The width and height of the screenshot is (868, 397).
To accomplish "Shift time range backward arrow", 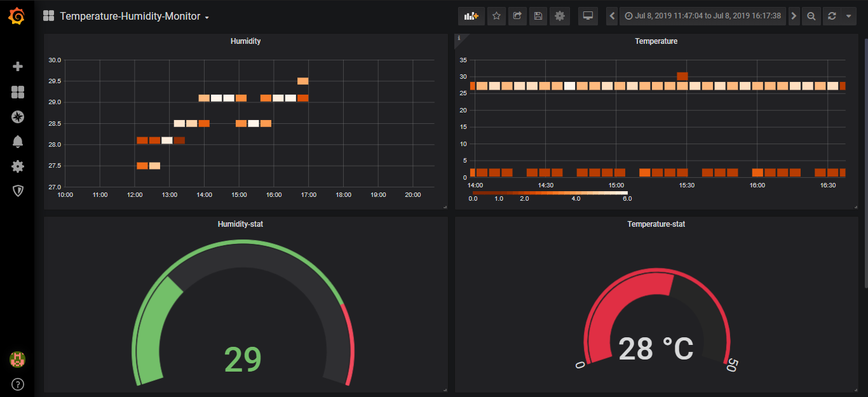I will click(612, 16).
